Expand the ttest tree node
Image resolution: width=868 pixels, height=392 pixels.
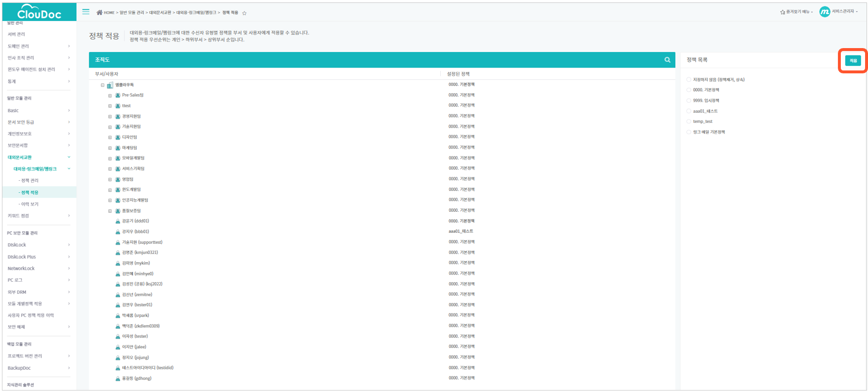coord(110,106)
